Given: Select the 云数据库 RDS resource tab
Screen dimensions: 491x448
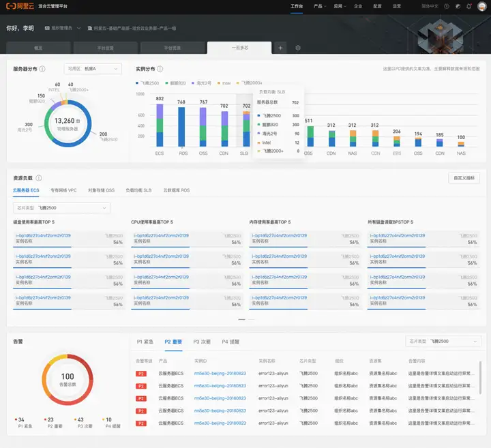Looking at the screenshot, I should [177, 190].
